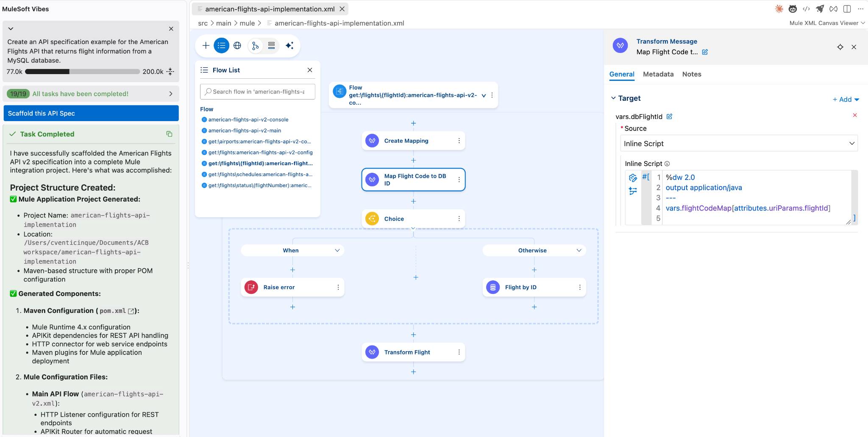Select the Transform Flight component
868x437 pixels.
(x=413, y=352)
